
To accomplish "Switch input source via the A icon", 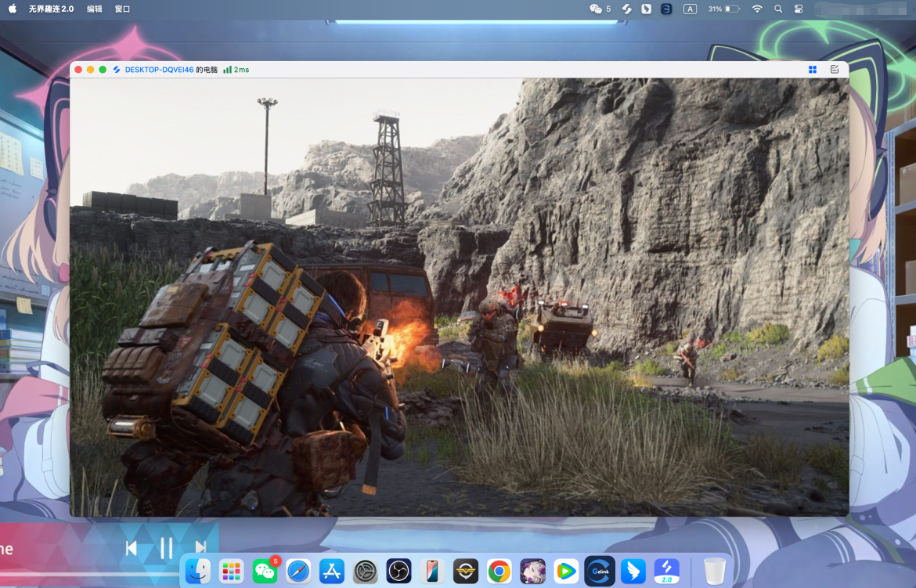I will [690, 9].
